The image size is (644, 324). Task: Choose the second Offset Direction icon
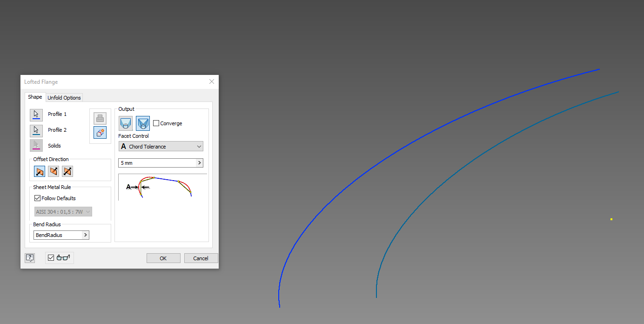coord(54,171)
